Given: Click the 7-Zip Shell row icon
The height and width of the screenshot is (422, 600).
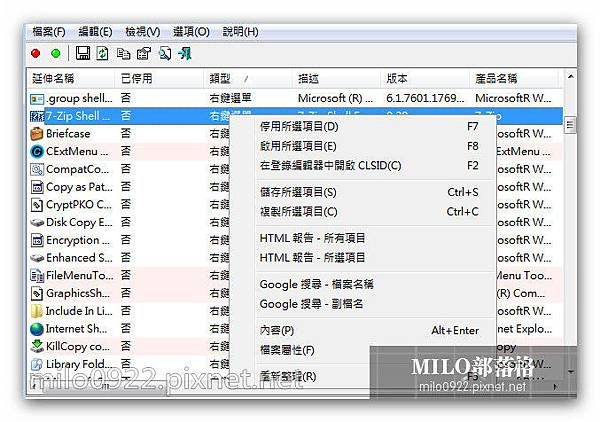Looking at the screenshot, I should pos(37,116).
